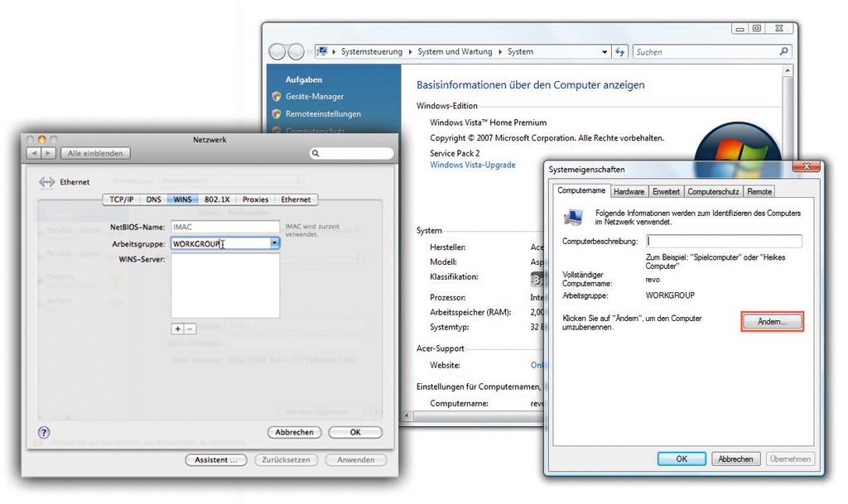The image size is (848, 504).
Task: Click the magnifier icon in Suchen box
Action: (x=783, y=51)
